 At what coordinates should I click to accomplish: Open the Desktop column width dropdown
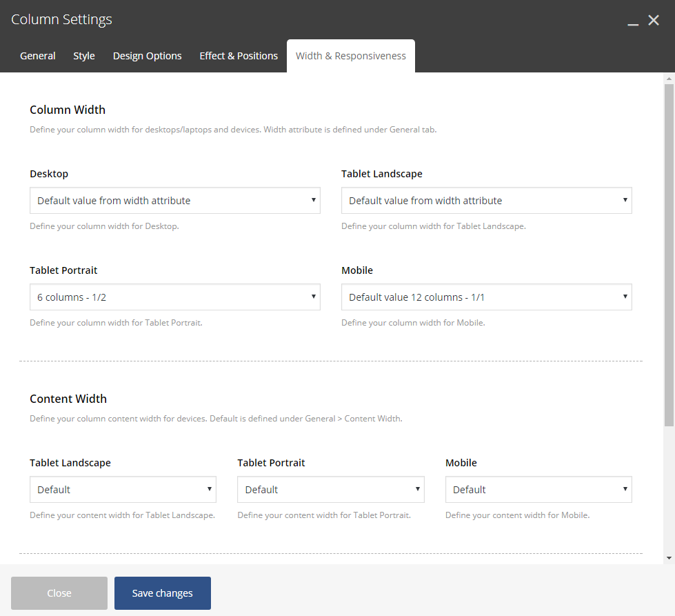click(x=174, y=200)
